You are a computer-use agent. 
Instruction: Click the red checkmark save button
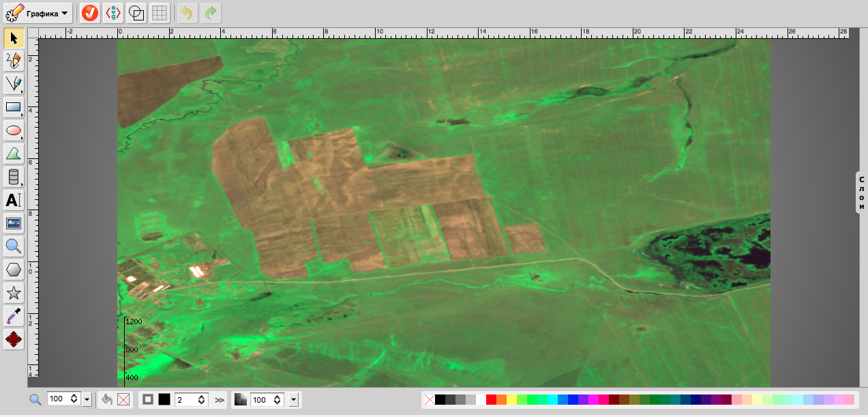(x=90, y=13)
